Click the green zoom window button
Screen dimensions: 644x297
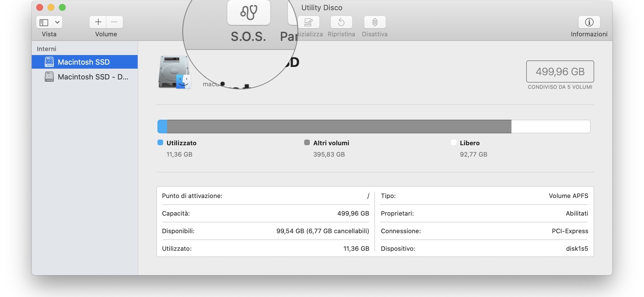62,7
